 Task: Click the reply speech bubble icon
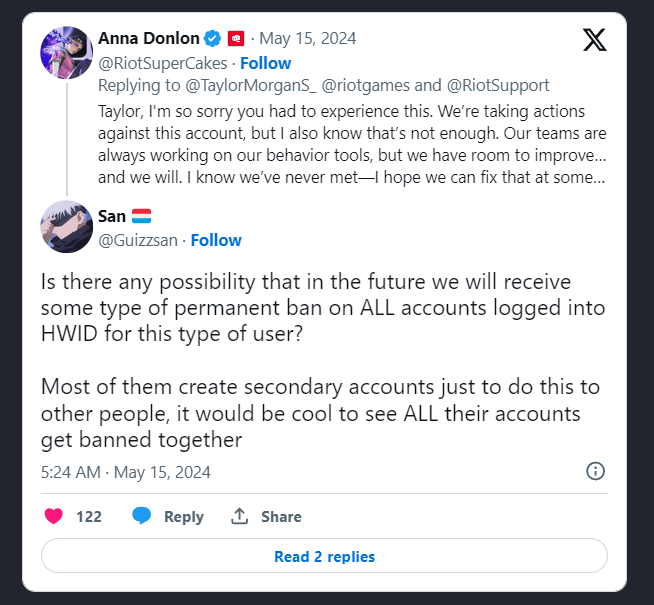142,516
